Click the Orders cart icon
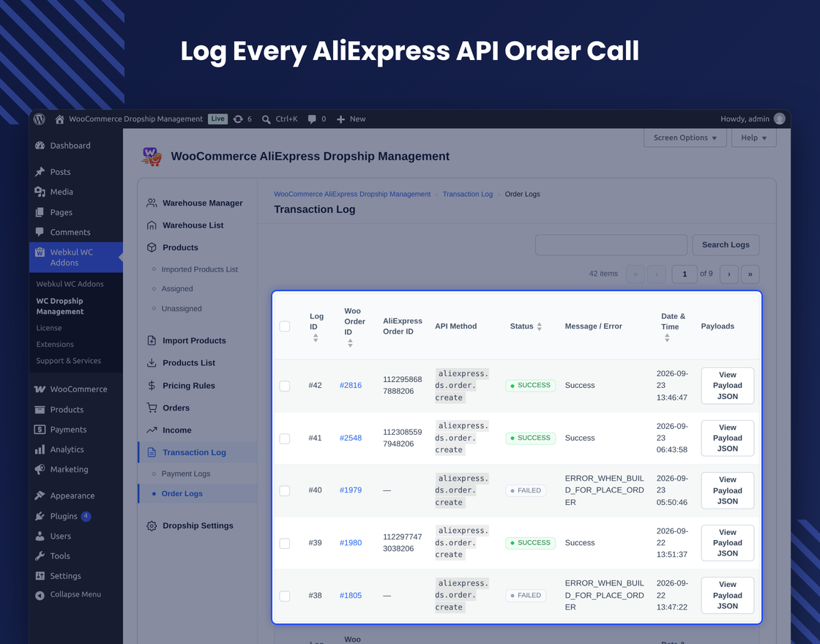 [152, 408]
